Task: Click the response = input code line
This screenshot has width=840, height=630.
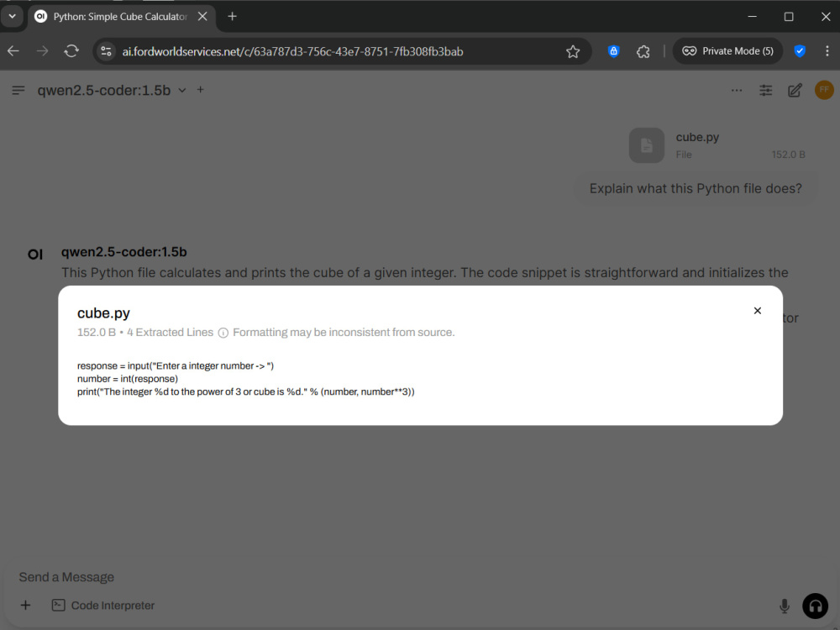Action: point(176,366)
